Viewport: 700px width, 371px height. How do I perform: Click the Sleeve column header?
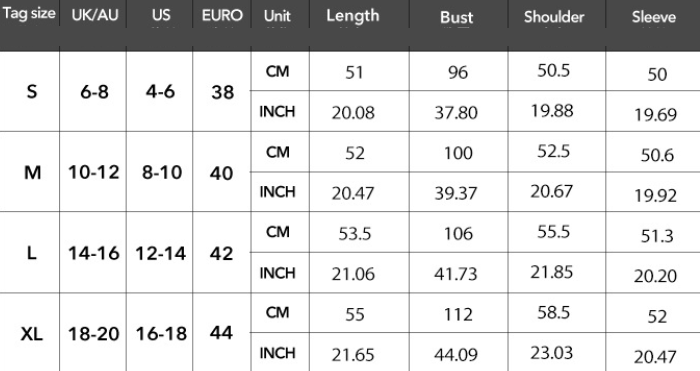[x=654, y=17]
